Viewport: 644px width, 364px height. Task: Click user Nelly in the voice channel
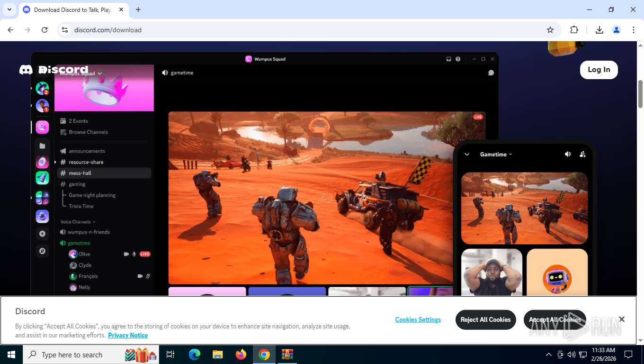(x=80, y=287)
